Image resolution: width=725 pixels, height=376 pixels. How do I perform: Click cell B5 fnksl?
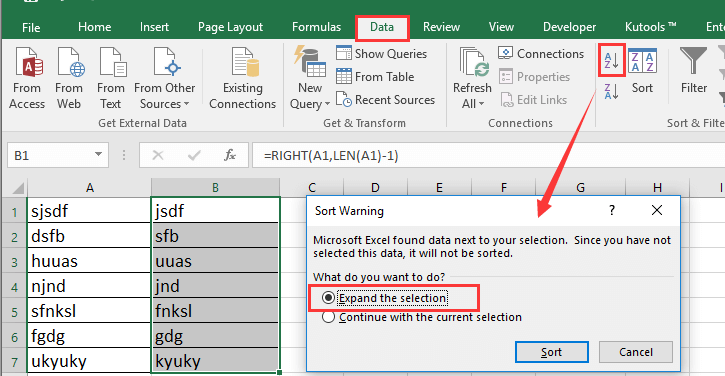[215, 310]
